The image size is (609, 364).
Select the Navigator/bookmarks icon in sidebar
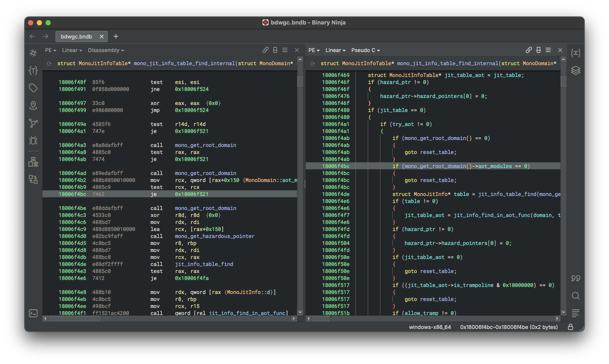[x=34, y=105]
